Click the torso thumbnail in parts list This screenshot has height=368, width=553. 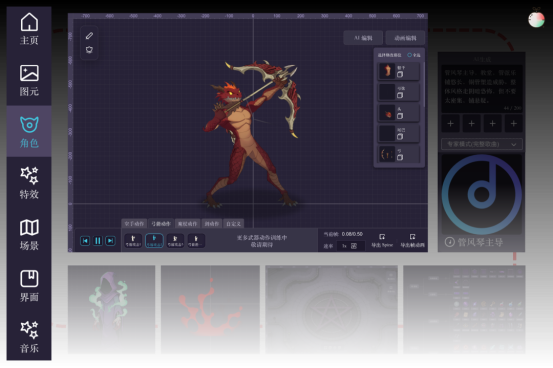coord(387,71)
